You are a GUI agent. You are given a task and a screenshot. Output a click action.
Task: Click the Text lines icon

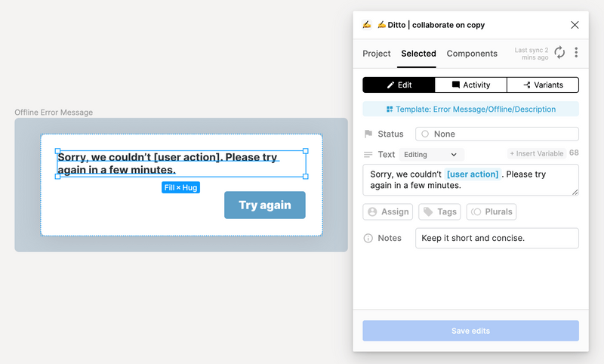click(368, 155)
